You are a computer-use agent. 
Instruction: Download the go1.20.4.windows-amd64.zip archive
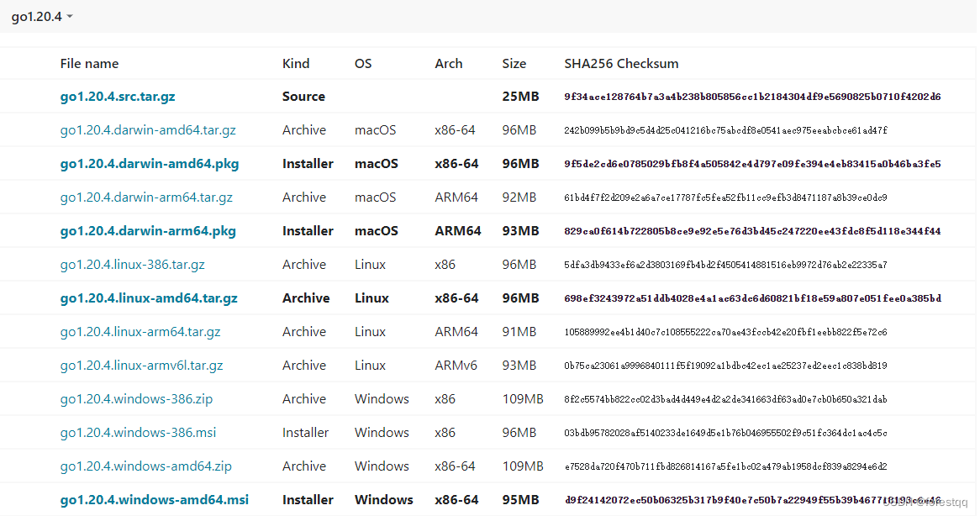[x=145, y=466]
